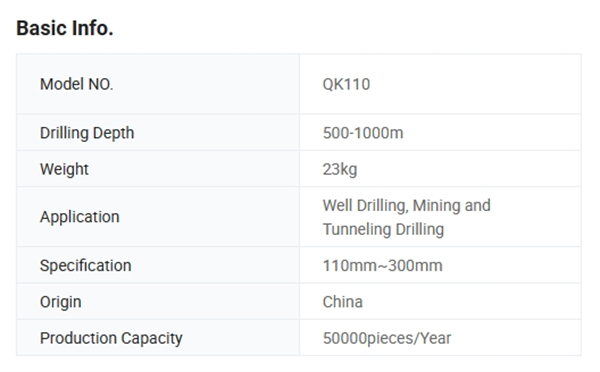Select the Specification label cell
Image resolution: width=600 pixels, height=372 pixels.
(x=158, y=265)
